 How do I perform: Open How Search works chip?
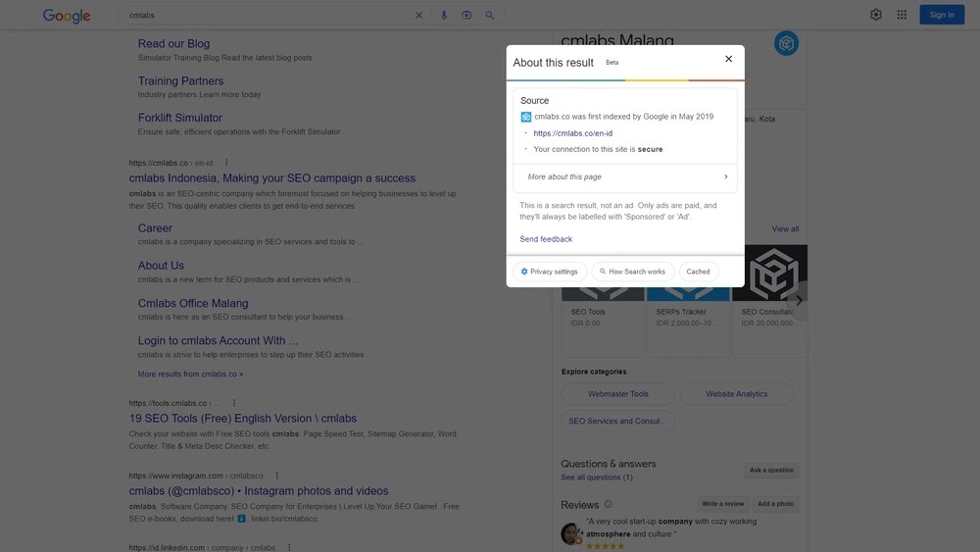click(x=632, y=272)
